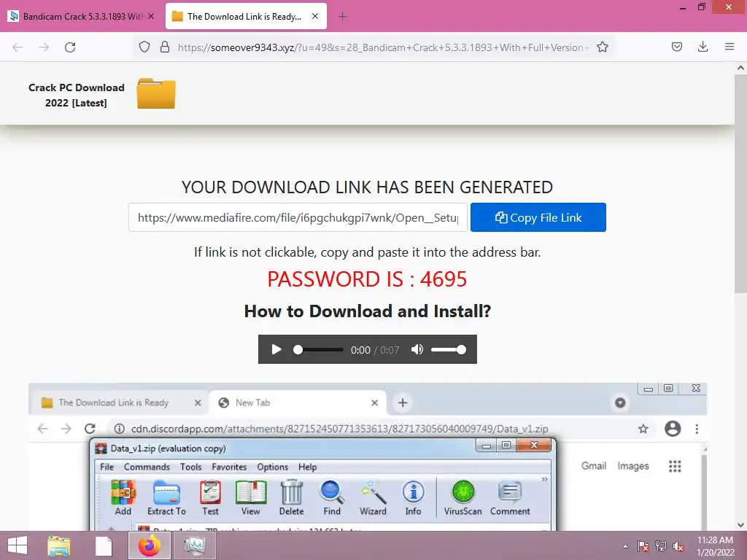
Task: Open the Windows Start button
Action: coord(18,545)
